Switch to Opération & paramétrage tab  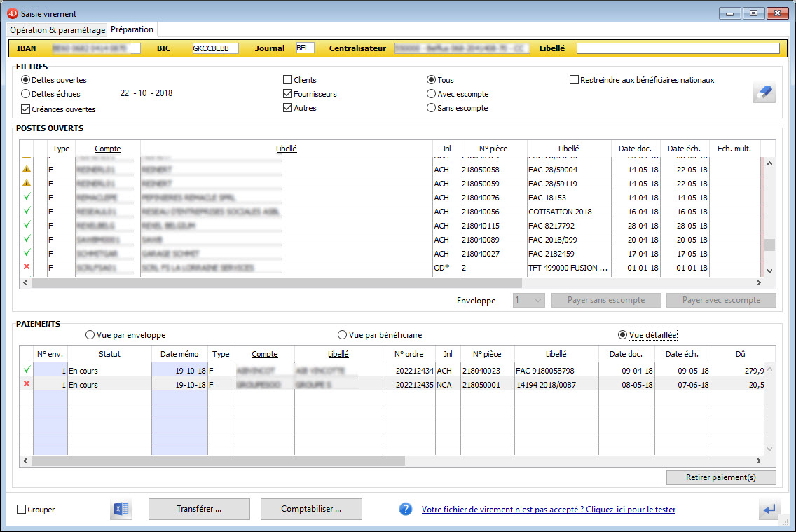coord(57,30)
